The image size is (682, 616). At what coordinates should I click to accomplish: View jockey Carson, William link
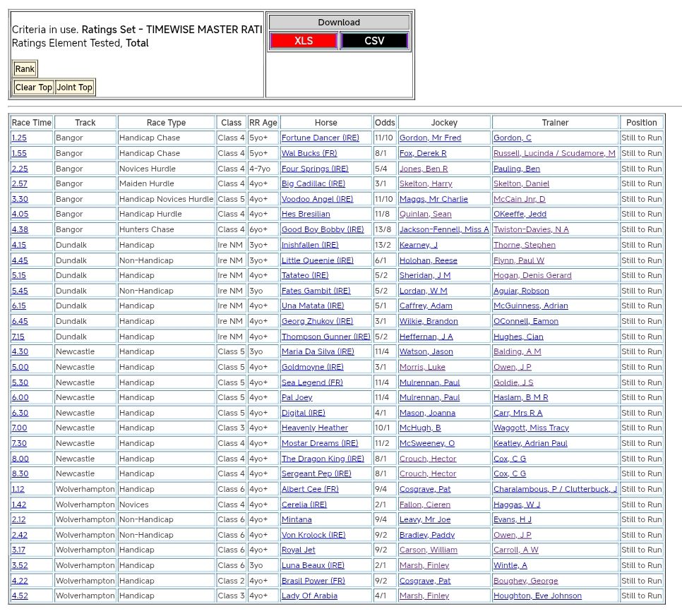428,550
